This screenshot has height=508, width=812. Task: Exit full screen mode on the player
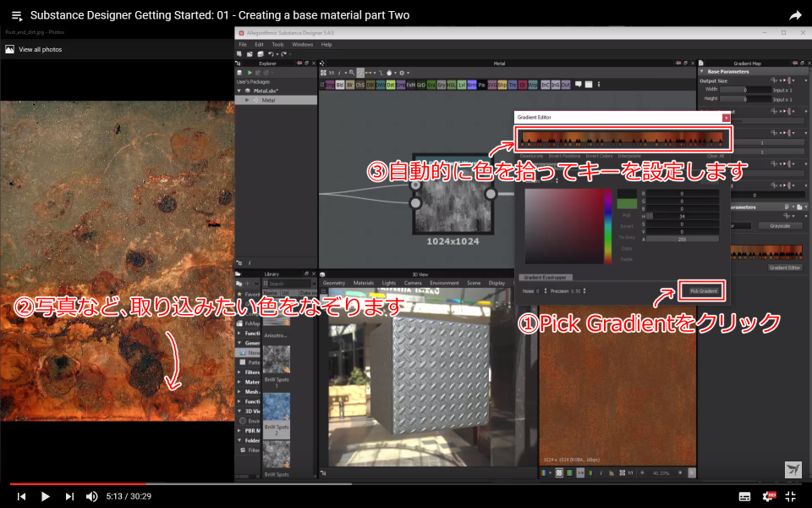tap(791, 496)
